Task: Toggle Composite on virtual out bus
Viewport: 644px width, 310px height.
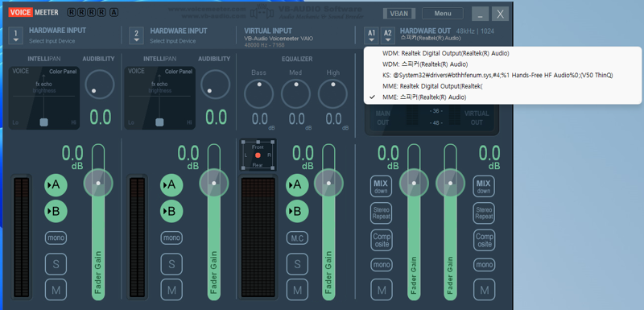Action: pyautogui.click(x=485, y=240)
